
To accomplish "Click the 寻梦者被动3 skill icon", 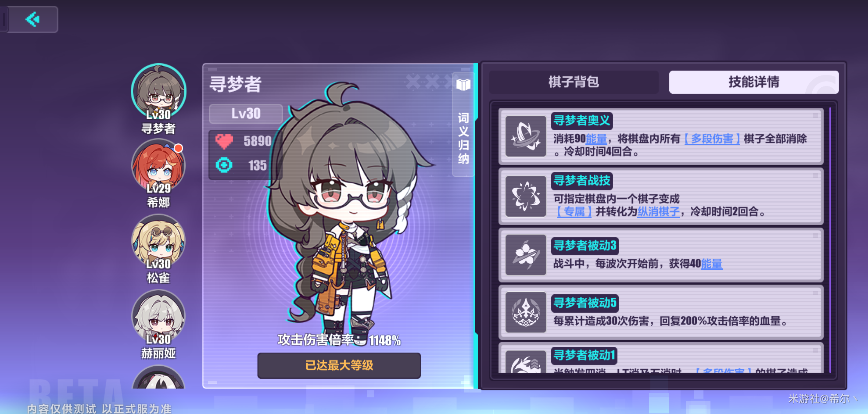I will click(526, 255).
